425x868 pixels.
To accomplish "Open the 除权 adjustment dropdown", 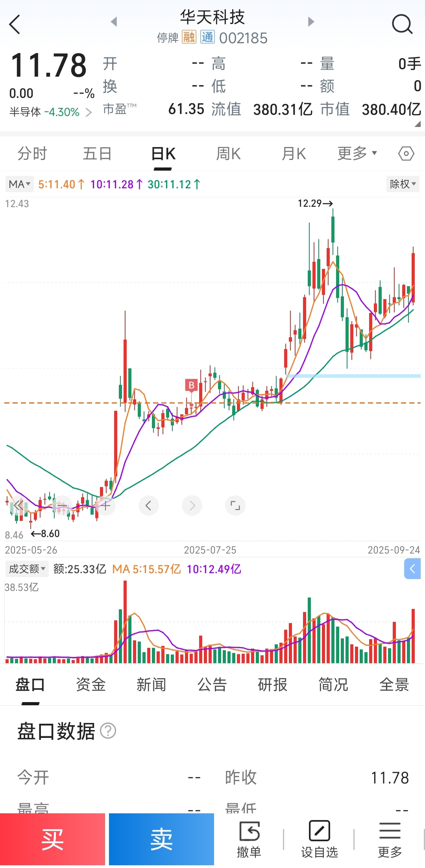I will (403, 184).
